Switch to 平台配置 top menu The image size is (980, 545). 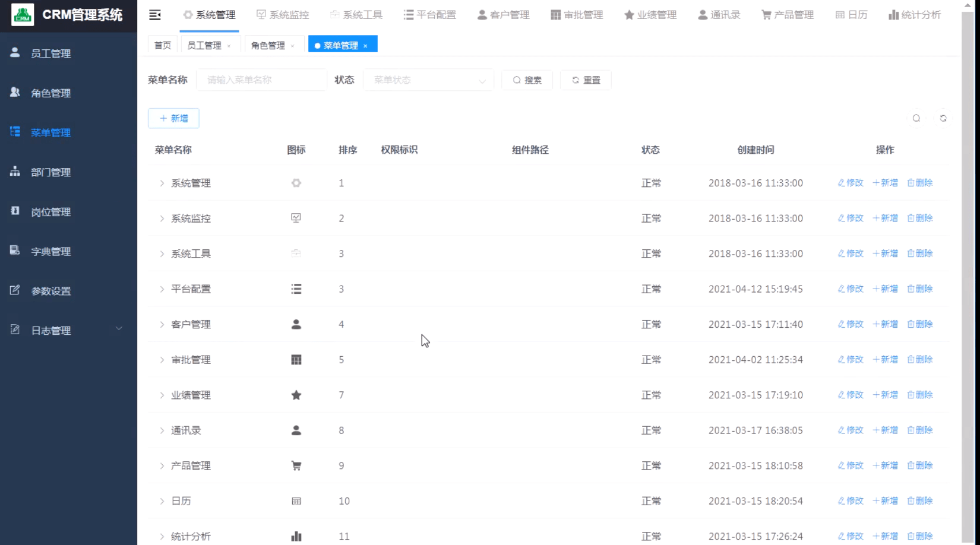[430, 15]
